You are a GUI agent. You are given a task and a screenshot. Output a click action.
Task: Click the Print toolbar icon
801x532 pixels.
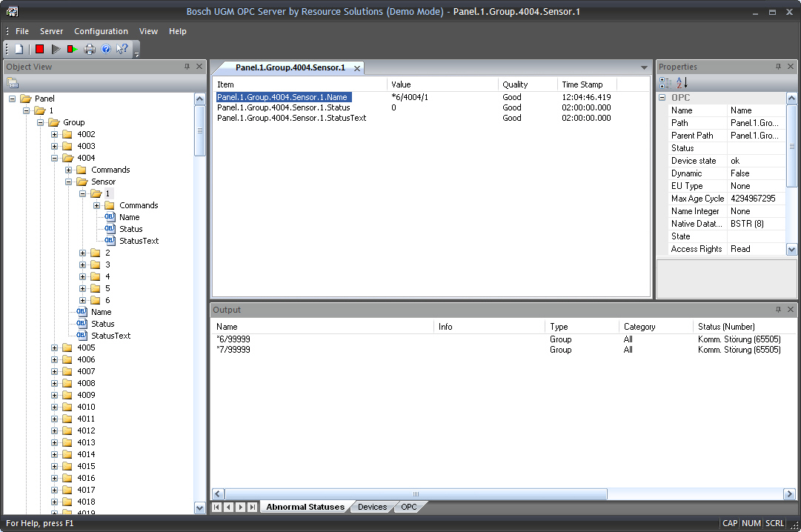pyautogui.click(x=90, y=50)
